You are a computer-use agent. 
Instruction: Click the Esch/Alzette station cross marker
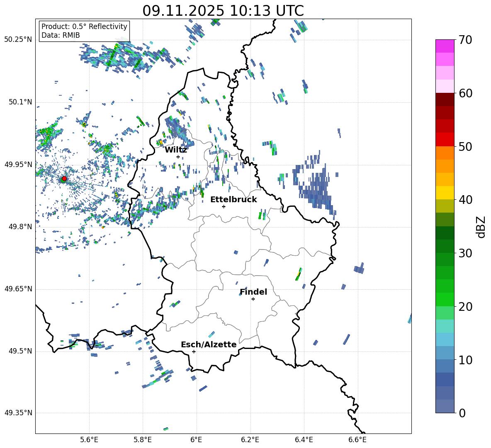(194, 351)
